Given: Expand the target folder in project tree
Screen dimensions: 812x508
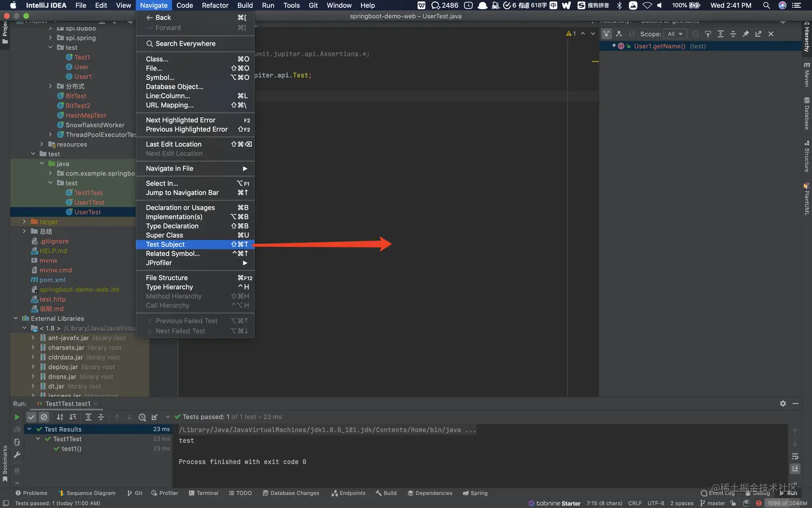Looking at the screenshot, I should 24,221.
